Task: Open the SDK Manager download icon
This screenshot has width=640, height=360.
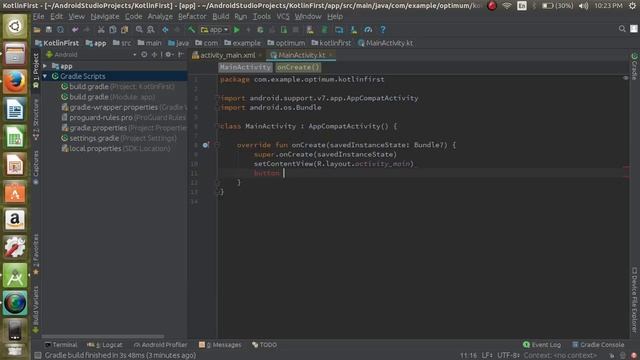Action: (x=353, y=30)
